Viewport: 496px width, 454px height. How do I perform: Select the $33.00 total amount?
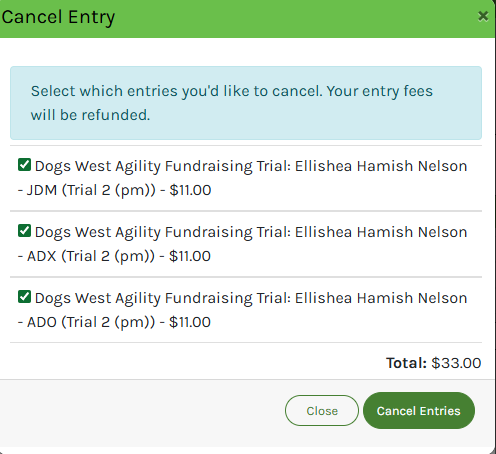[456, 363]
